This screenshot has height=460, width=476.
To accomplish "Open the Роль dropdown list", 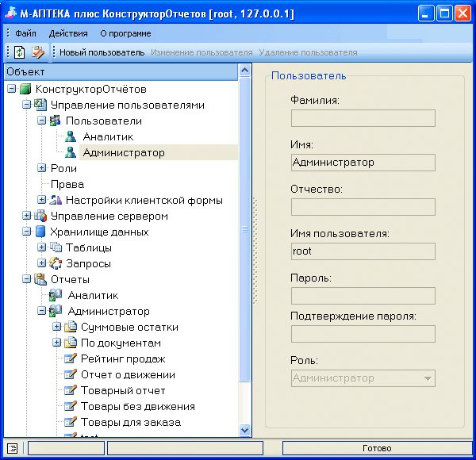I will point(428,378).
